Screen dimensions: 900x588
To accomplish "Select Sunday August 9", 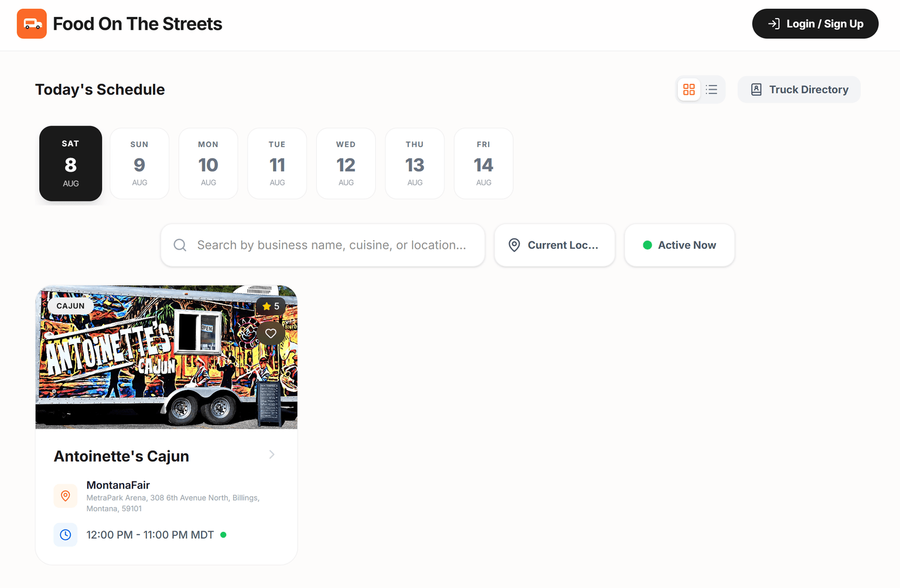I will click(139, 163).
